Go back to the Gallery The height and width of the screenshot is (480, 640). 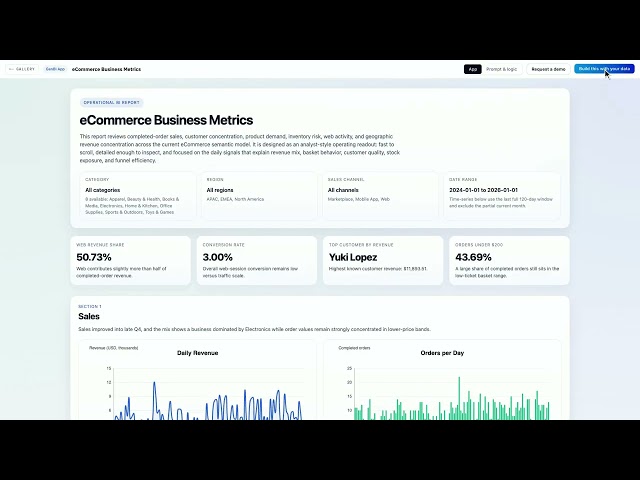(22, 69)
